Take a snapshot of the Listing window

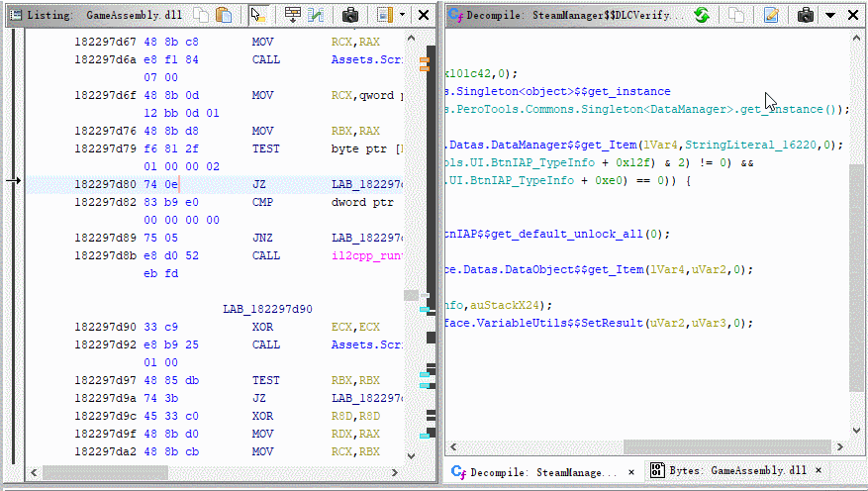349,15
